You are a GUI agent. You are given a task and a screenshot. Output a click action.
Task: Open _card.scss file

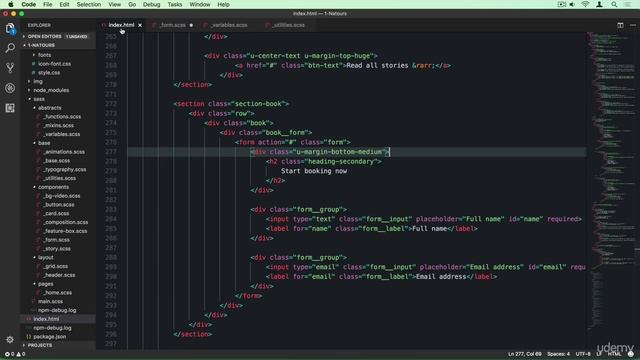[x=56, y=213]
